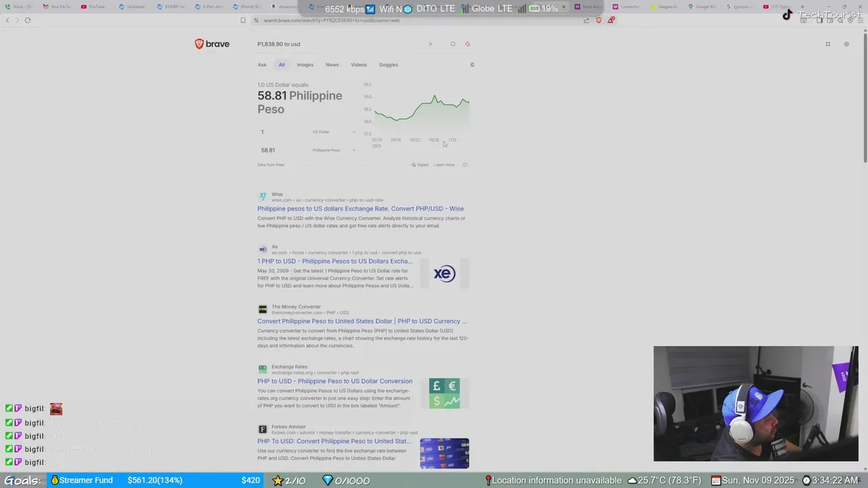Screen dimensions: 868x488
Task: Open the apps grid icon at top right
Action: [828, 44]
